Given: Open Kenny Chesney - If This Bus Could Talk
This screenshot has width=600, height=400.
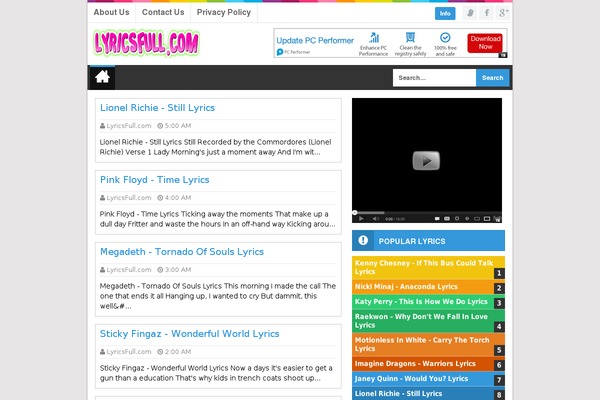Looking at the screenshot, I should [x=424, y=267].
